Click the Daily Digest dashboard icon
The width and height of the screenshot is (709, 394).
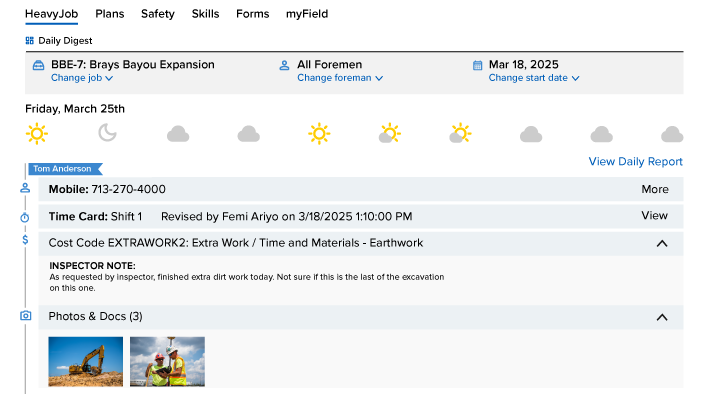[x=30, y=41]
